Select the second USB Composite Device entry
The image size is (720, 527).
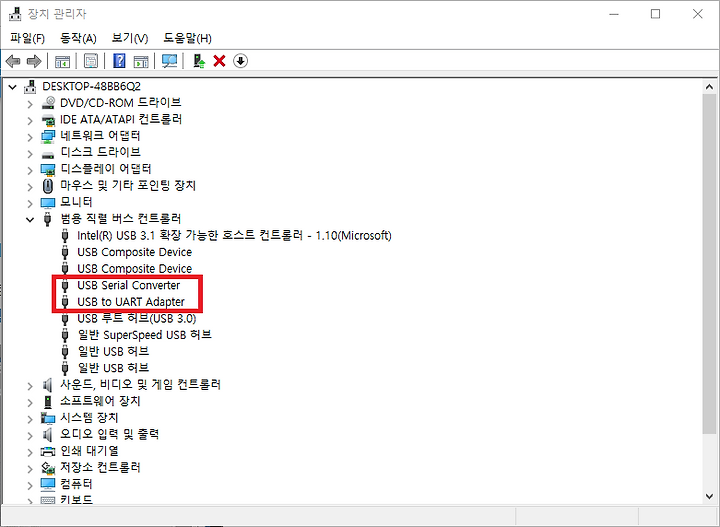pyautogui.click(x=135, y=269)
